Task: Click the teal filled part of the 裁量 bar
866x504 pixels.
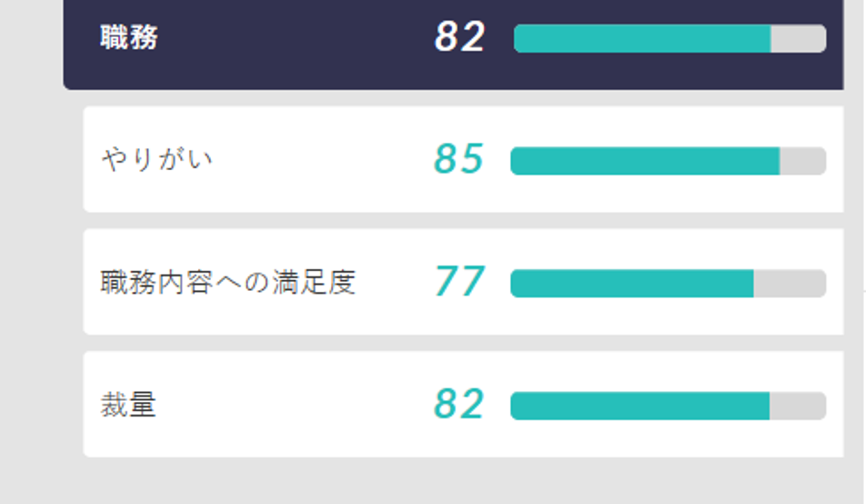Action: tap(640, 406)
